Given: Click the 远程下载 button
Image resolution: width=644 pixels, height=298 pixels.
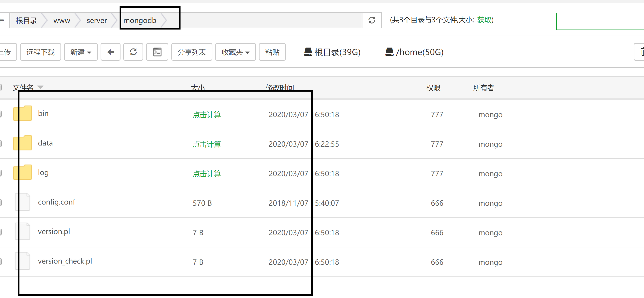Looking at the screenshot, I should click(x=41, y=52).
